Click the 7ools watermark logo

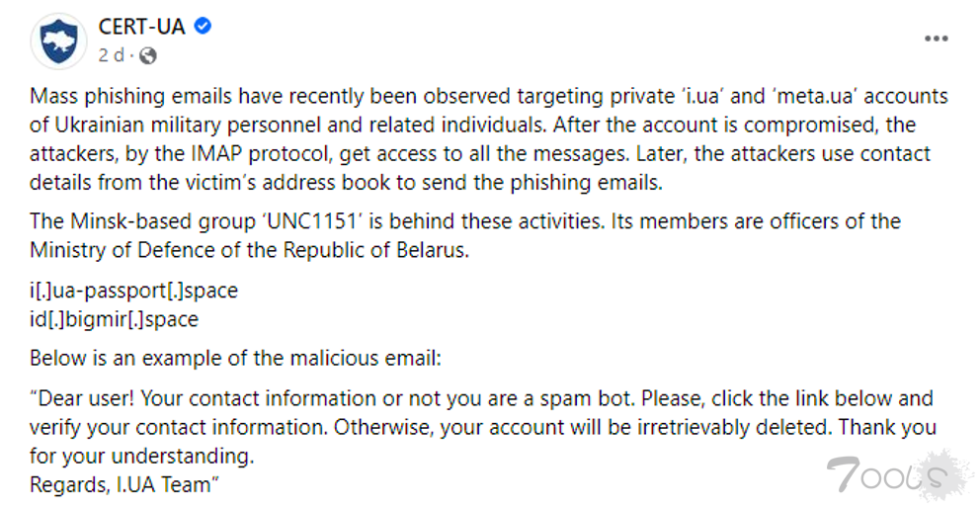coord(898,474)
